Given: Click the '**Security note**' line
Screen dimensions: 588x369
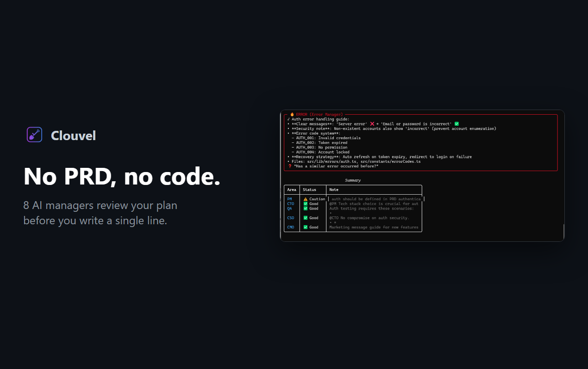Looking at the screenshot, I should [x=391, y=129].
